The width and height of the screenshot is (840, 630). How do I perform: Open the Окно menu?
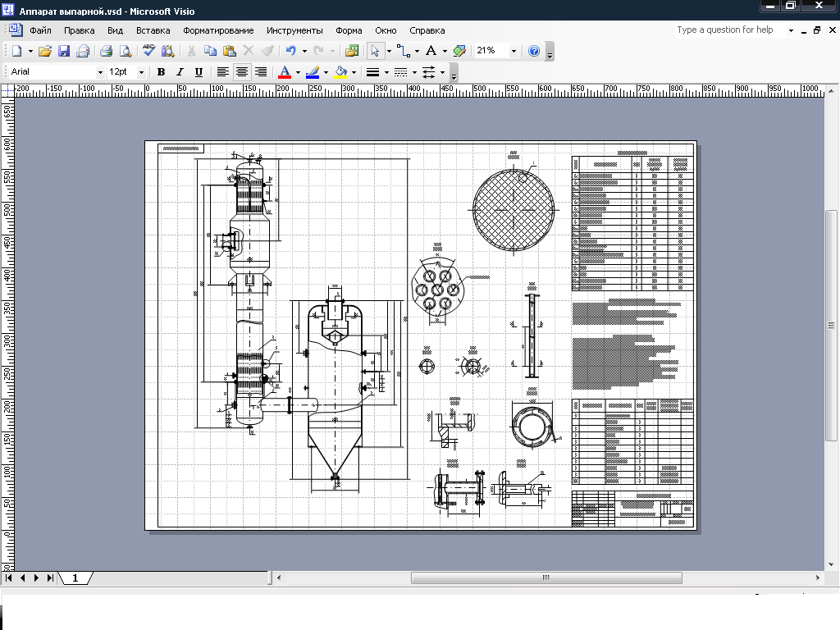pyautogui.click(x=386, y=30)
